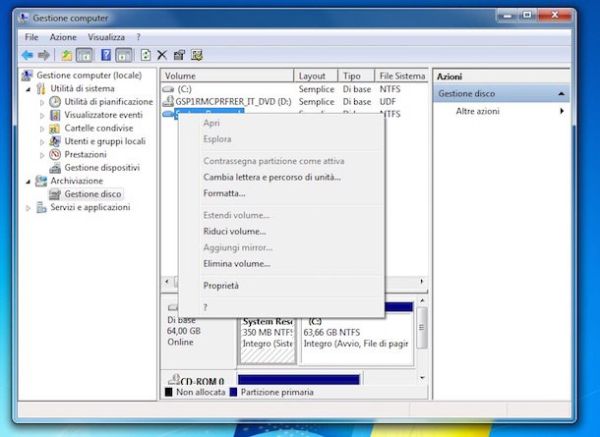Viewport: 600px width, 437px height.
Task: Expand the Utilità di pianificazione node
Action: [42, 102]
